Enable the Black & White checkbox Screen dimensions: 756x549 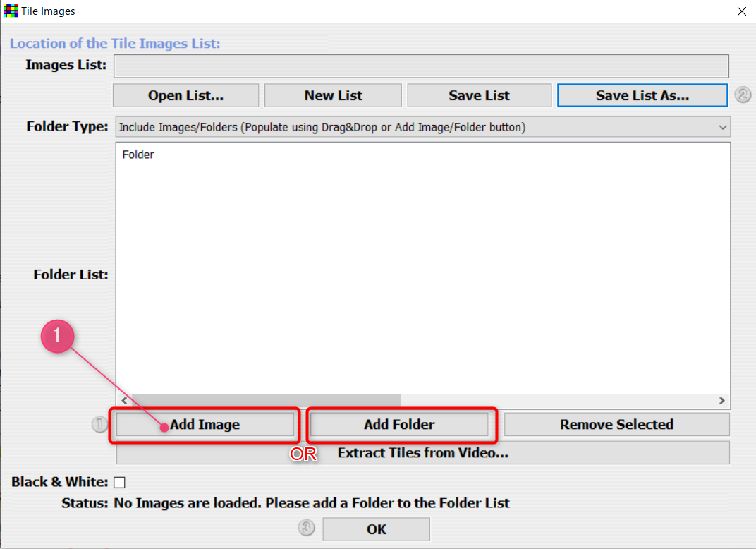[119, 483]
